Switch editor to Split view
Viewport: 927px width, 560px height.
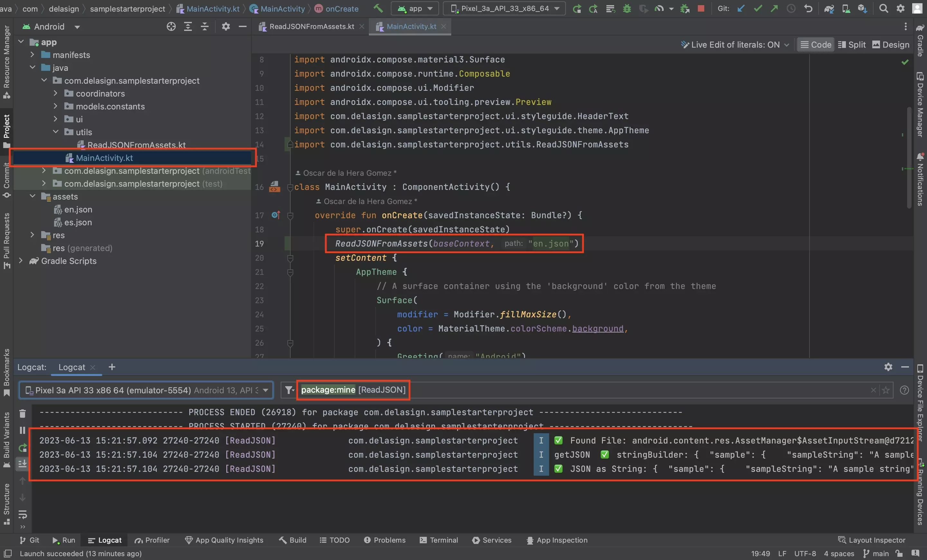click(x=852, y=45)
